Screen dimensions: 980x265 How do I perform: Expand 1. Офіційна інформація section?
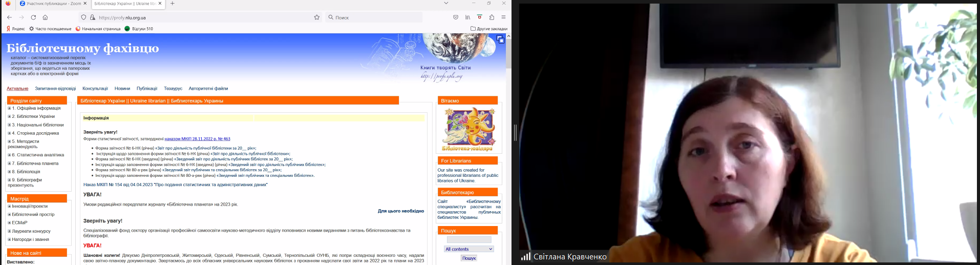[9, 108]
